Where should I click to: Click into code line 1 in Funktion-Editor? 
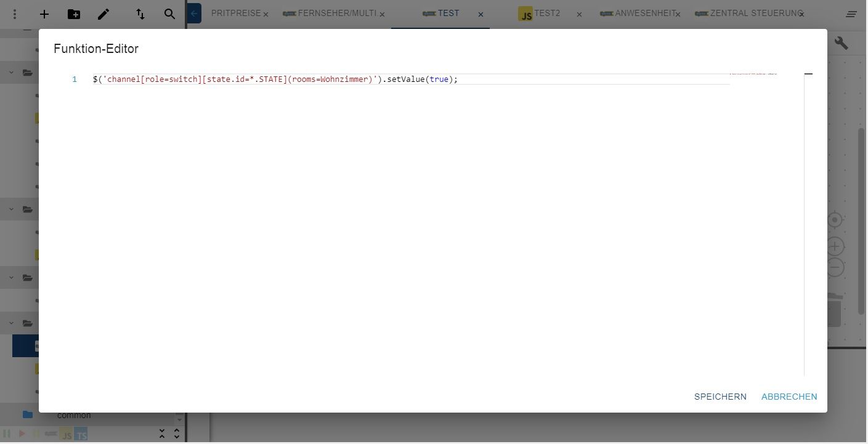click(410, 79)
